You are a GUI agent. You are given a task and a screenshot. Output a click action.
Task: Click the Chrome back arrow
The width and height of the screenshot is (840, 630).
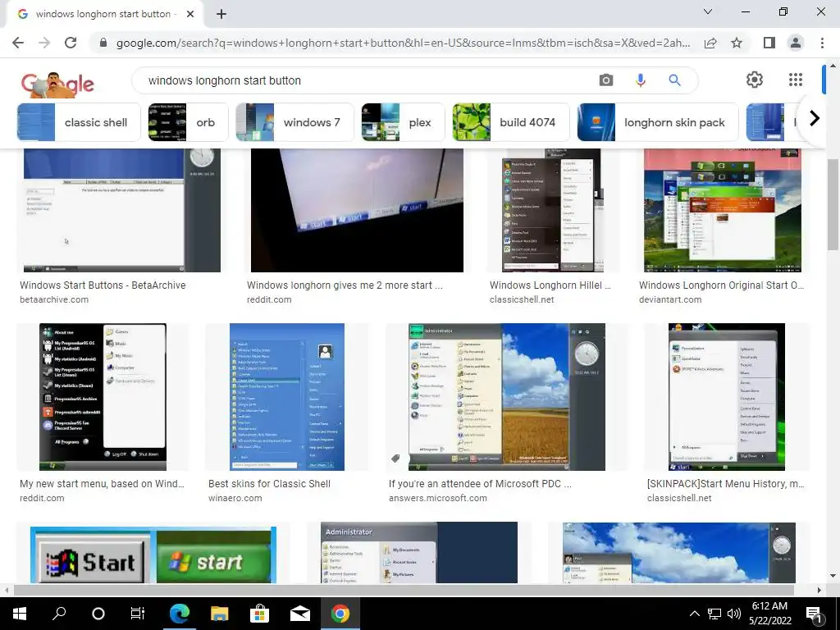point(18,43)
